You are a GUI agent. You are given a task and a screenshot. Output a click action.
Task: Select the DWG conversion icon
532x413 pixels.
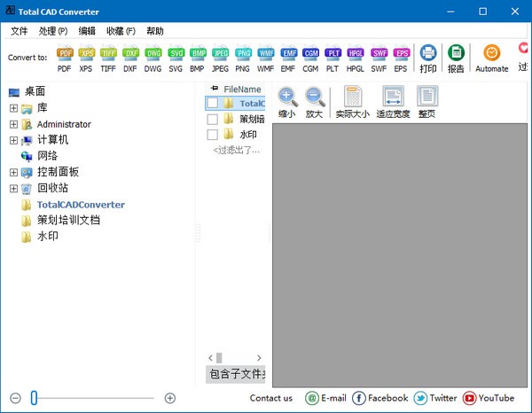pos(153,58)
